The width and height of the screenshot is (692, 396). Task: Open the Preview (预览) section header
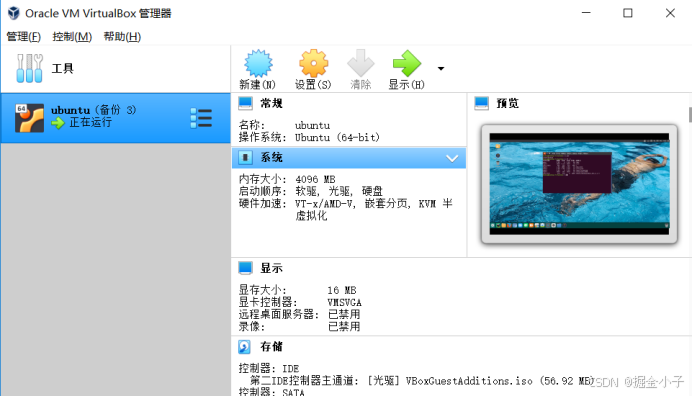click(x=508, y=103)
